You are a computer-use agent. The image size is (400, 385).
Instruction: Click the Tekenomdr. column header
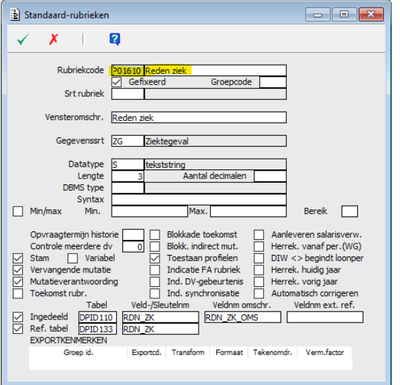point(272,352)
